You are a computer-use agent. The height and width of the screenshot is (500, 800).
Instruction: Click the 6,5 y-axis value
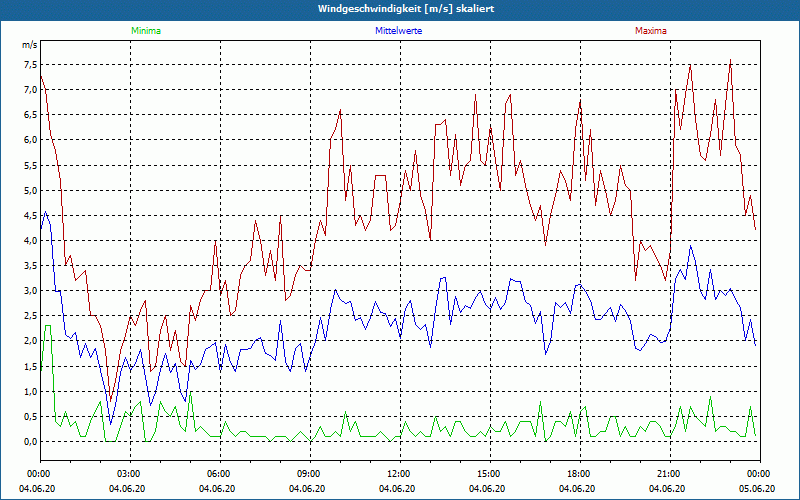point(30,115)
